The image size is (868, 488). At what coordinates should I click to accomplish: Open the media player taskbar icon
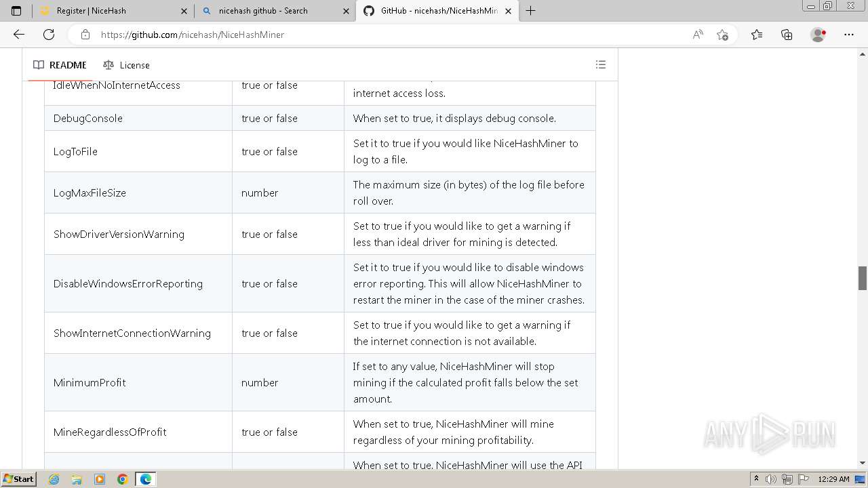pos(100,479)
